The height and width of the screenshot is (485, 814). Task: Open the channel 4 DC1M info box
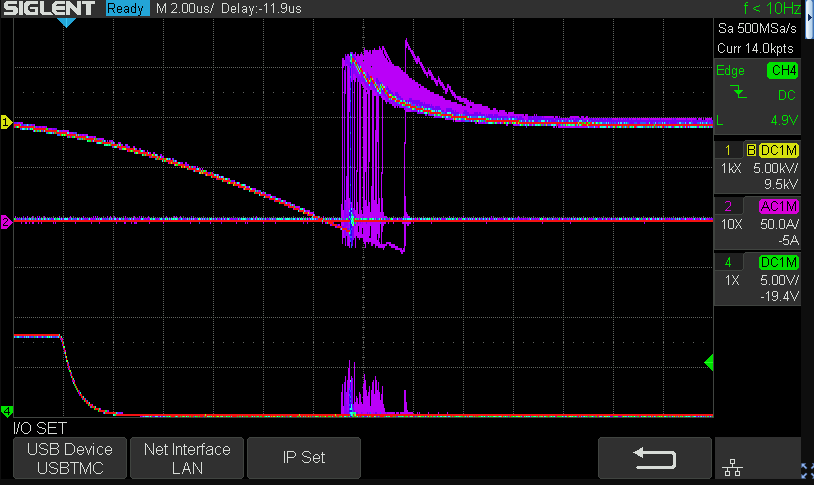[757, 279]
